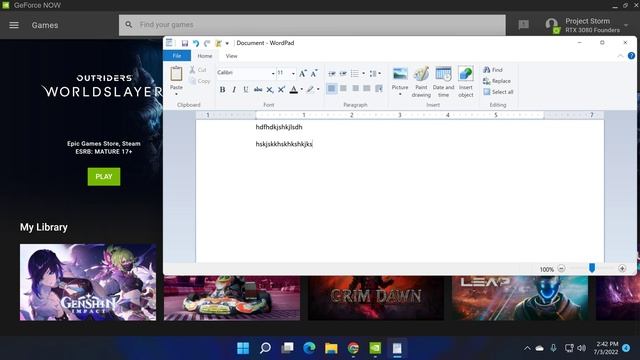
Task: Open File Explorer from taskbar
Action: click(x=331, y=348)
